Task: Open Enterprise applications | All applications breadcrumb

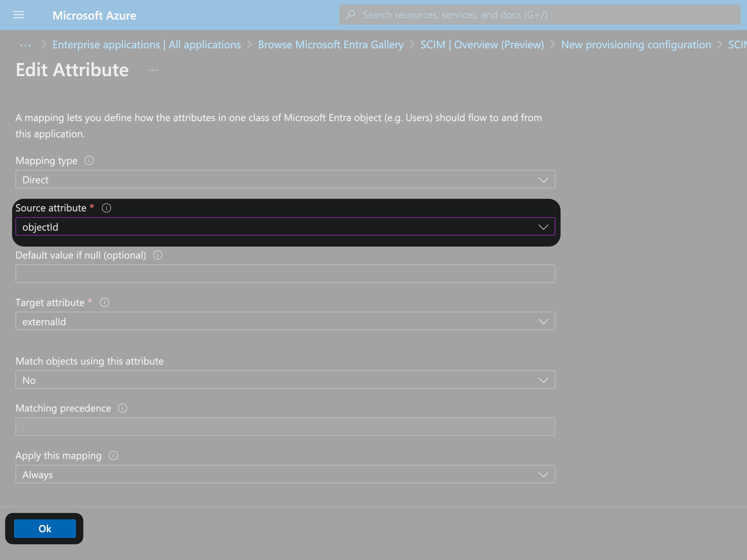Action: (147, 44)
